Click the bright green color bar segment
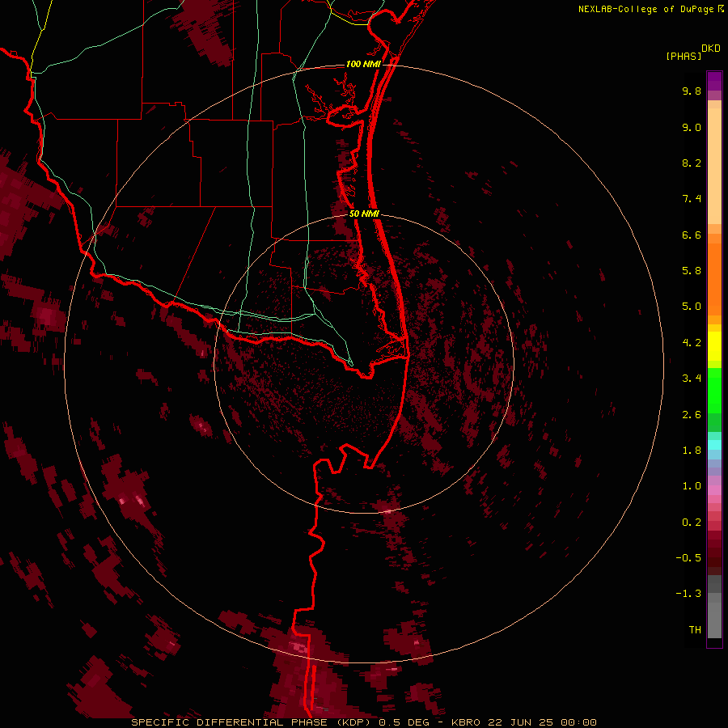Image resolution: width=728 pixels, height=728 pixels. [x=714, y=390]
